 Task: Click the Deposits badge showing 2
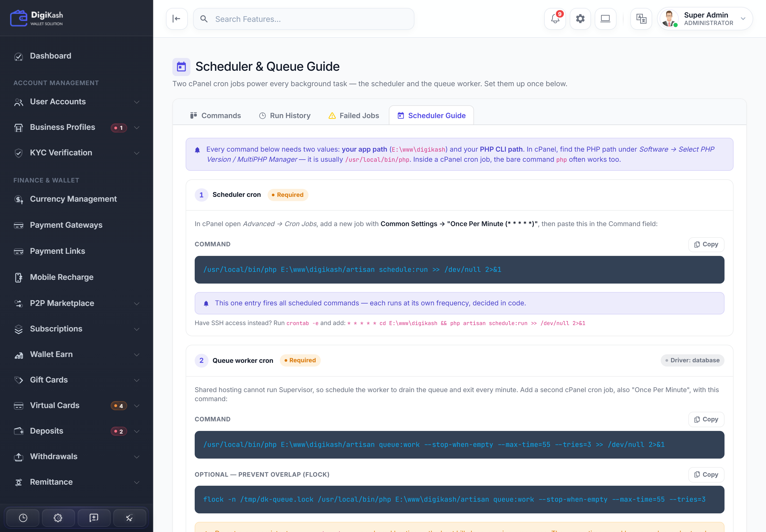119,431
